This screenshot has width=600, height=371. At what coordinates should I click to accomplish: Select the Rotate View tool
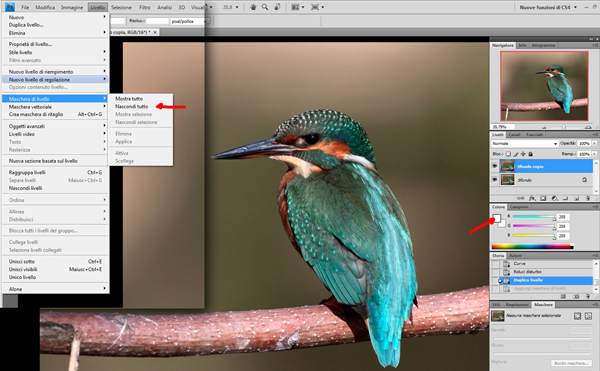[277, 7]
